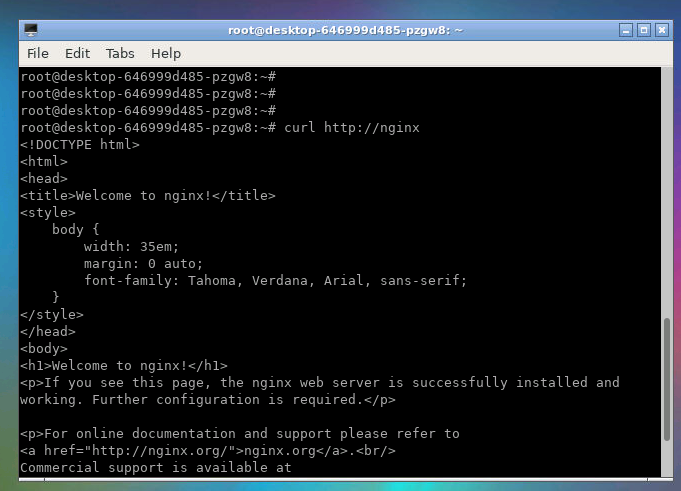Screen dimensions: 681x491
Task: Click 'working. Further configuration is required.' line
Action: point(208,399)
